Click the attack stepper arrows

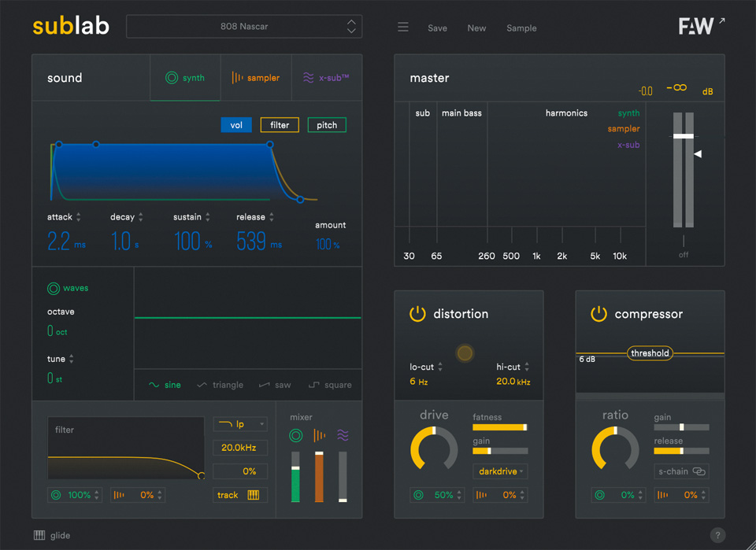coord(79,217)
